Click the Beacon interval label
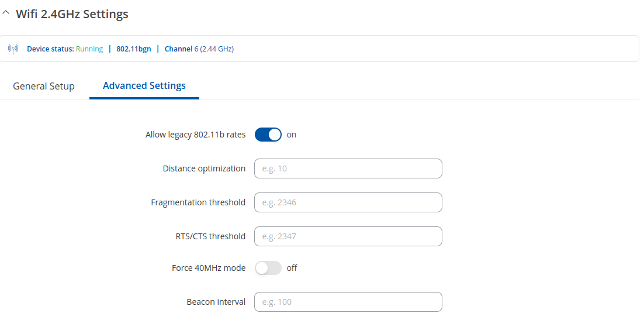This screenshot has height=320, width=644. point(216,302)
